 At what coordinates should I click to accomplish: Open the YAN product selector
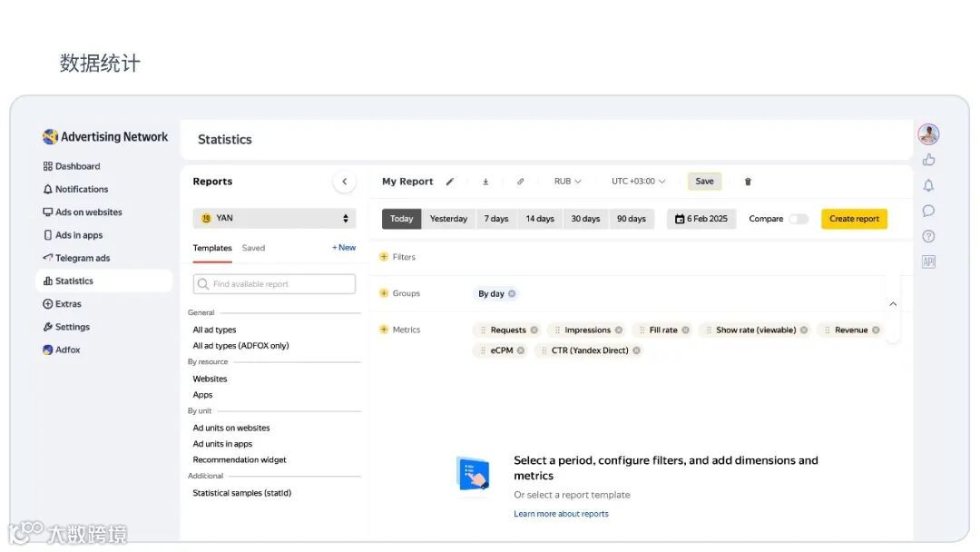(x=274, y=218)
